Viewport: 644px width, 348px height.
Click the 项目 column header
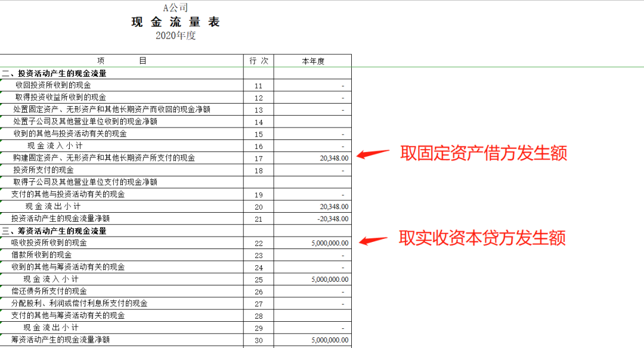coord(122,61)
